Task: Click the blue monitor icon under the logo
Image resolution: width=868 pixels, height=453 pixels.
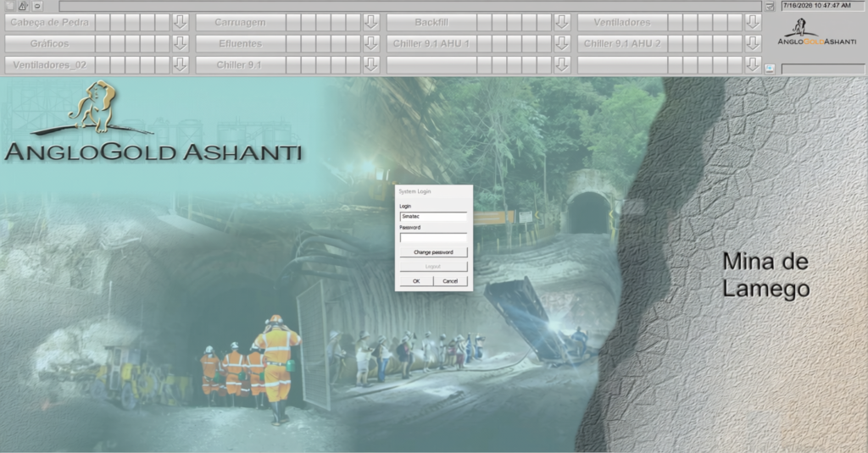Action: pos(770,69)
